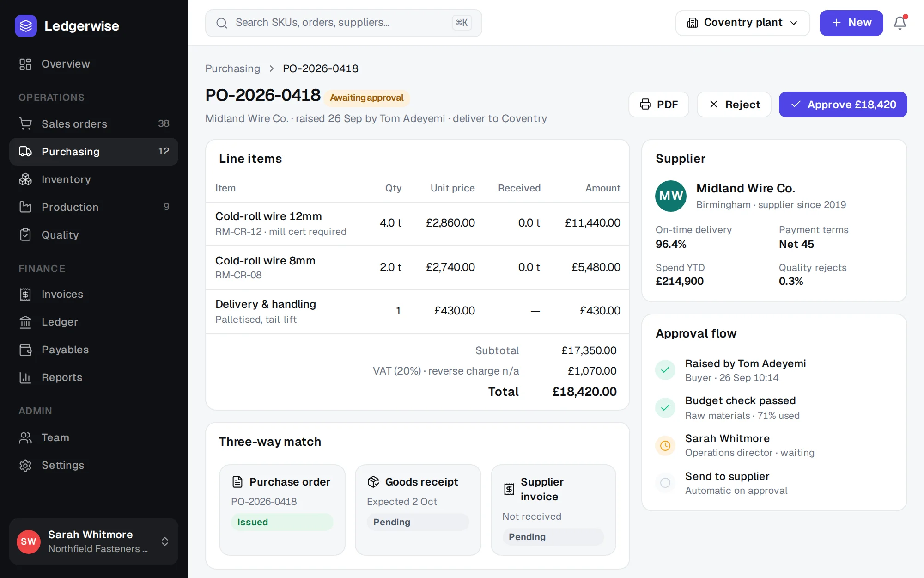Click the Production factory icon
Screen dimensions: 924x578
pos(25,207)
